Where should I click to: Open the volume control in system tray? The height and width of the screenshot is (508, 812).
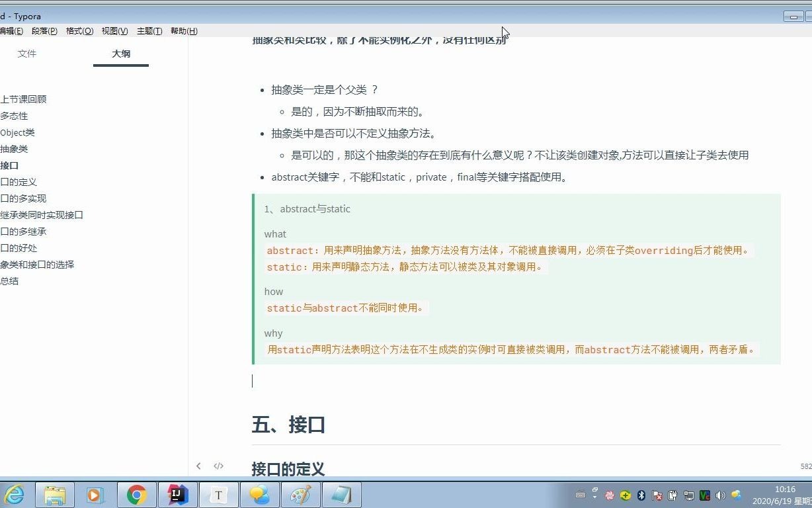pyautogui.click(x=720, y=495)
